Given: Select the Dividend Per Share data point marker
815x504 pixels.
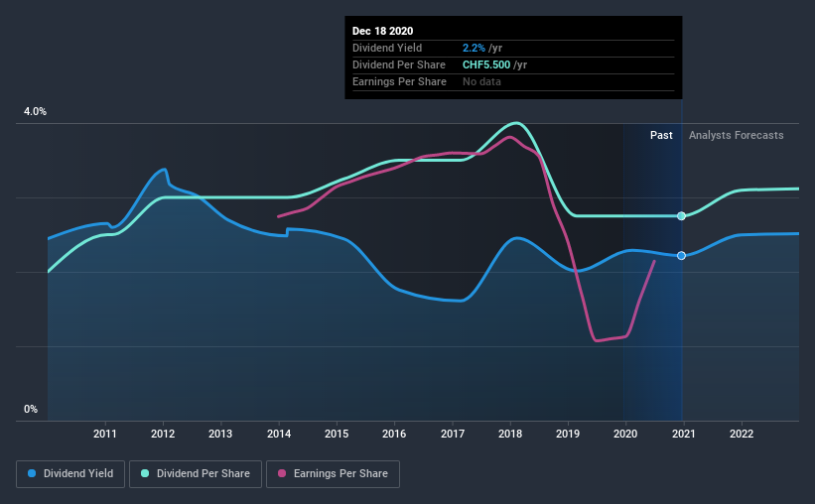Looking at the screenshot, I should (681, 216).
